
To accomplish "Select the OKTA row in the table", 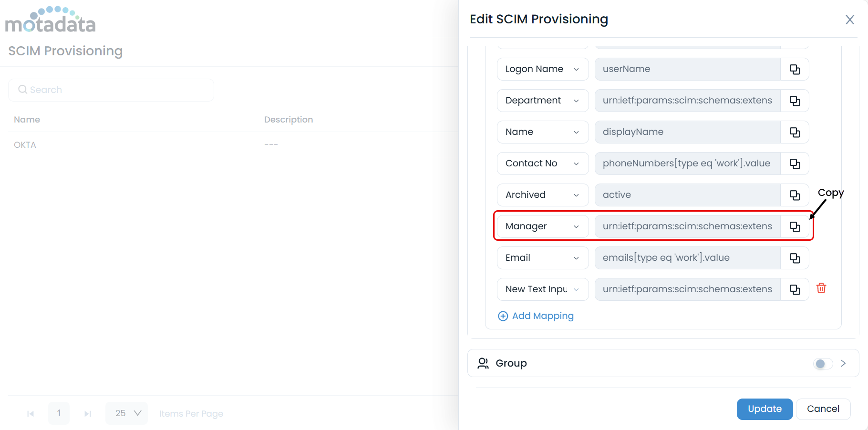I will [x=25, y=145].
